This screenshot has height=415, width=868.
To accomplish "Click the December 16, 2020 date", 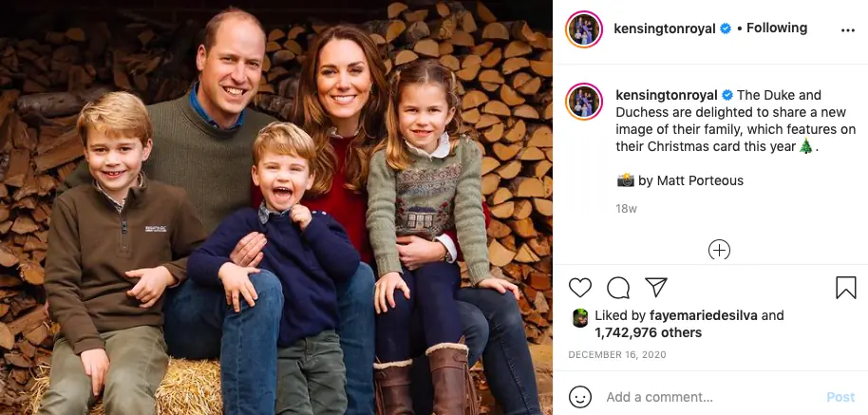I will pyautogui.click(x=617, y=355).
